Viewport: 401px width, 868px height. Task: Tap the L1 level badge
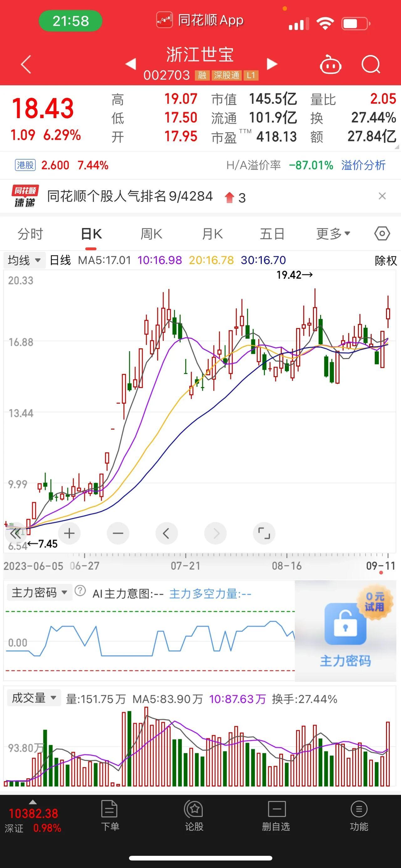(251, 75)
